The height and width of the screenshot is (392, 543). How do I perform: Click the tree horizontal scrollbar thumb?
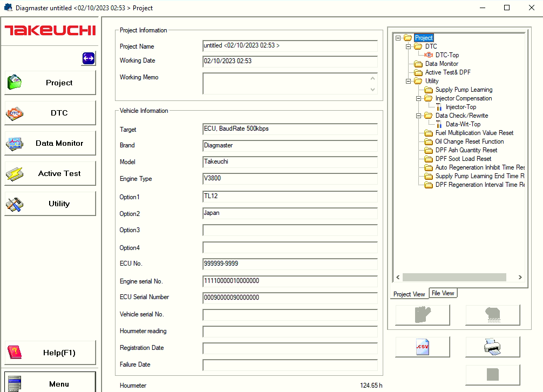pyautogui.click(x=454, y=277)
